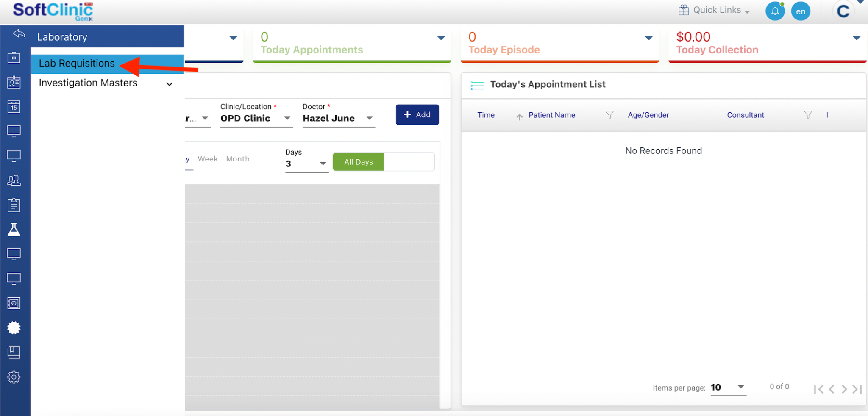868x416 pixels.
Task: Filter the Patient Name column
Action: tap(609, 115)
